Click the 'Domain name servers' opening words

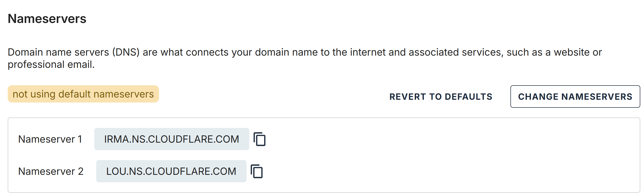click(x=58, y=52)
